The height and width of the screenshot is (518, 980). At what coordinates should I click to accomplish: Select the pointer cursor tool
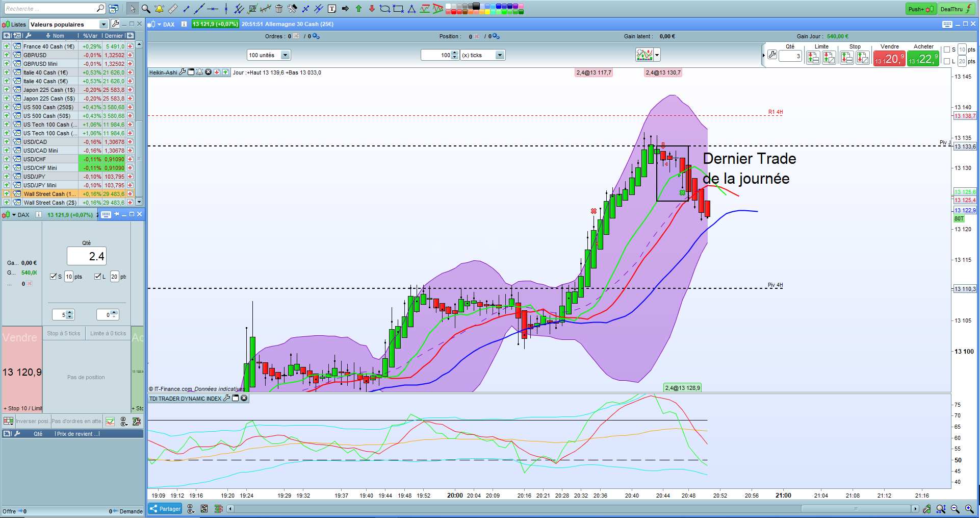(133, 9)
